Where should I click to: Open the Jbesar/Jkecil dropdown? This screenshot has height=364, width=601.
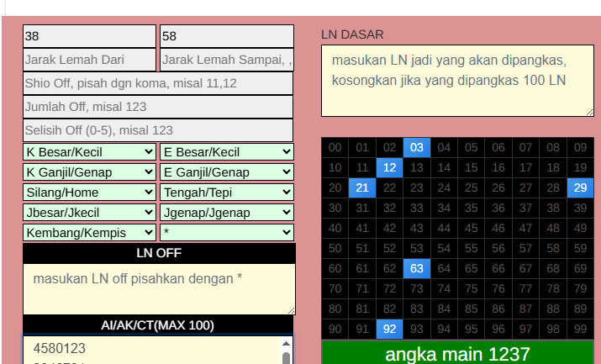(x=90, y=212)
